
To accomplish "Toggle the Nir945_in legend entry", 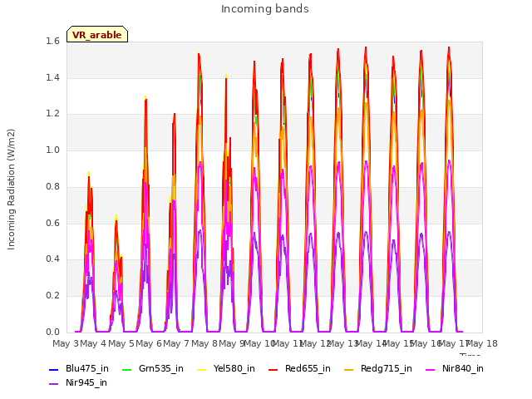I will pyautogui.click(x=78, y=382).
